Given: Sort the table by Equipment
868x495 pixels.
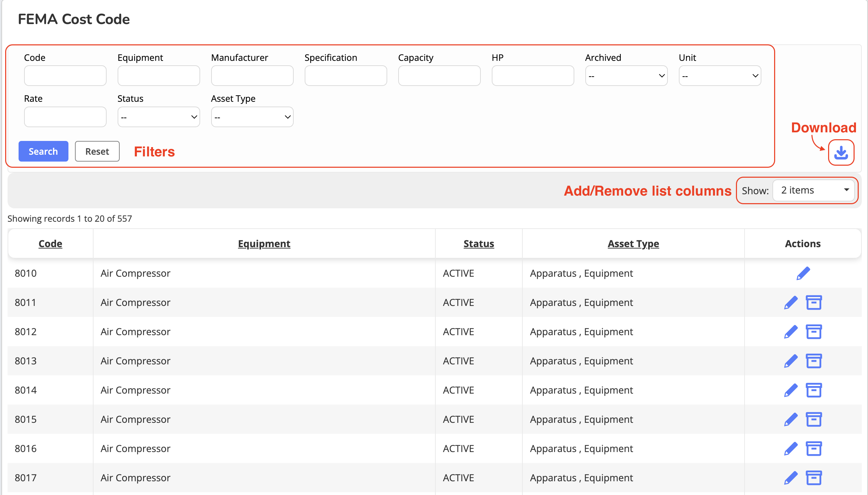Looking at the screenshot, I should point(264,244).
